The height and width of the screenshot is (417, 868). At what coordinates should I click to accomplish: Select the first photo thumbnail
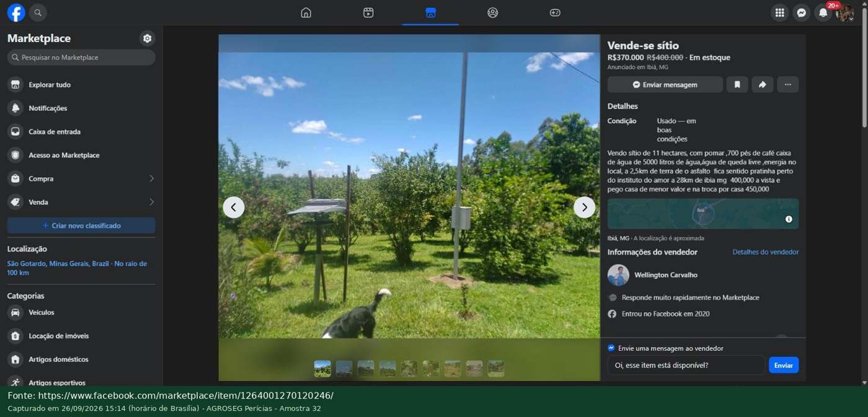322,369
